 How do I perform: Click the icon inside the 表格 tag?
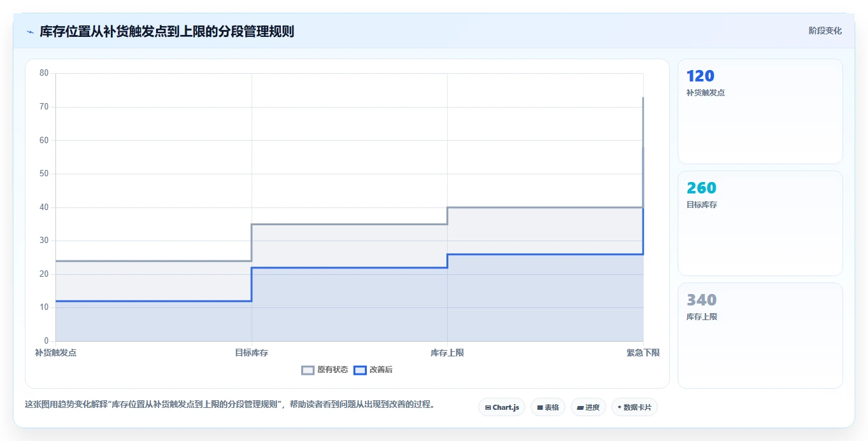tap(540, 407)
